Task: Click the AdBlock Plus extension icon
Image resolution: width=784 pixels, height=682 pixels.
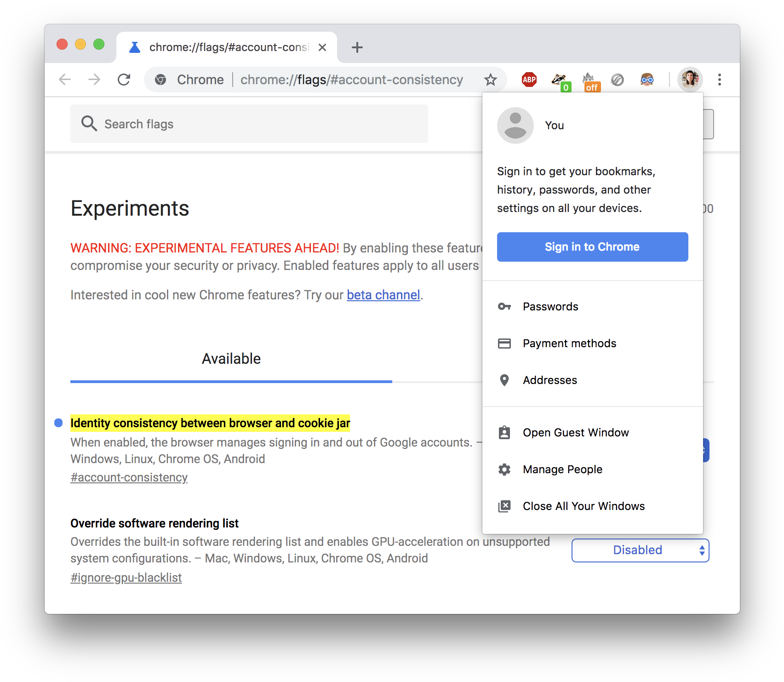Action: click(529, 80)
